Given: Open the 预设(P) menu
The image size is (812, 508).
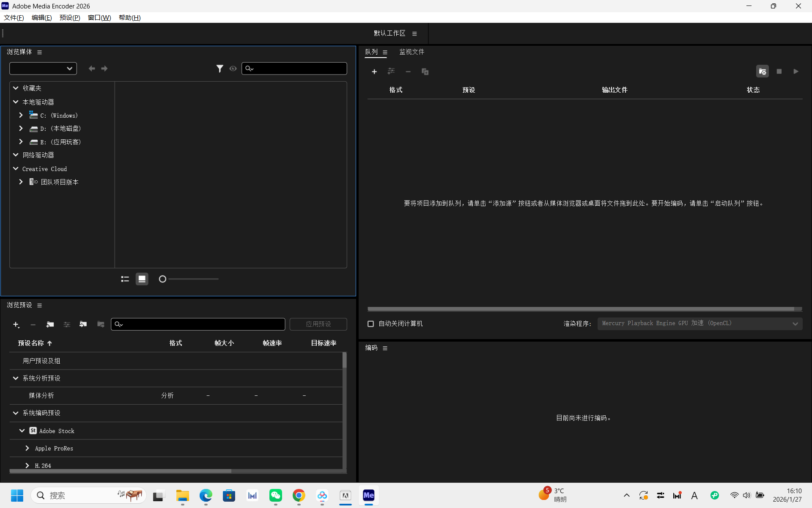Looking at the screenshot, I should tap(70, 17).
